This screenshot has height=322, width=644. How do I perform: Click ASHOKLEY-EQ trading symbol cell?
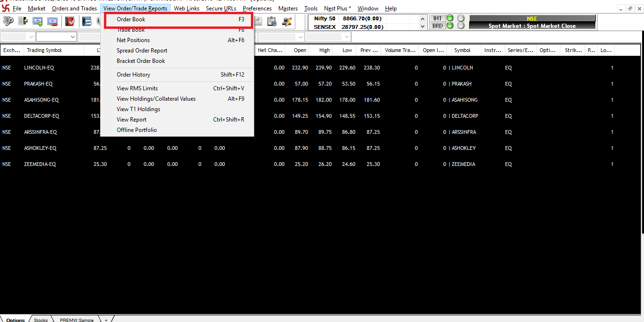[40, 148]
